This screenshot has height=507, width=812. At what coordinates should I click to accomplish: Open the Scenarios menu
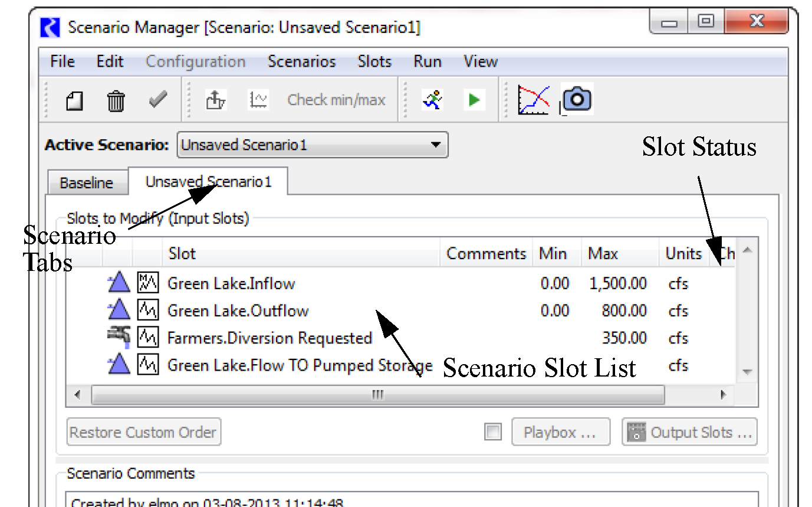301,62
